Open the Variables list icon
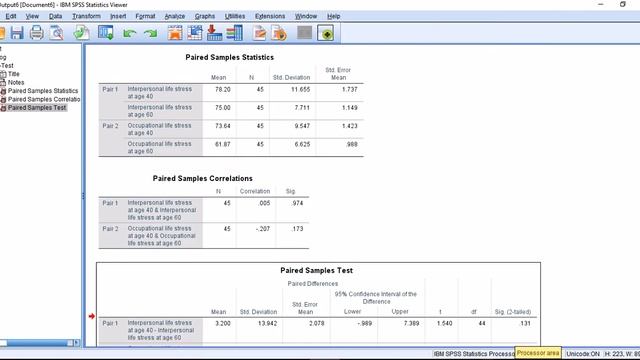The height and width of the screenshot is (360, 640). point(235,33)
